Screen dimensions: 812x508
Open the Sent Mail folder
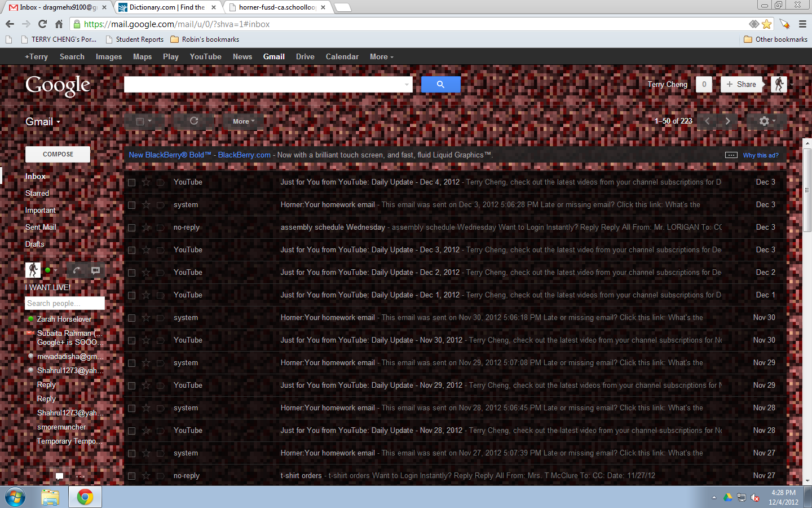point(41,227)
